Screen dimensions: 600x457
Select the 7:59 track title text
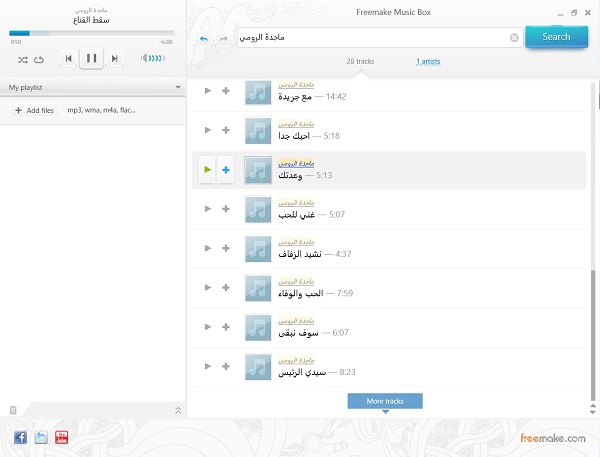(x=301, y=294)
